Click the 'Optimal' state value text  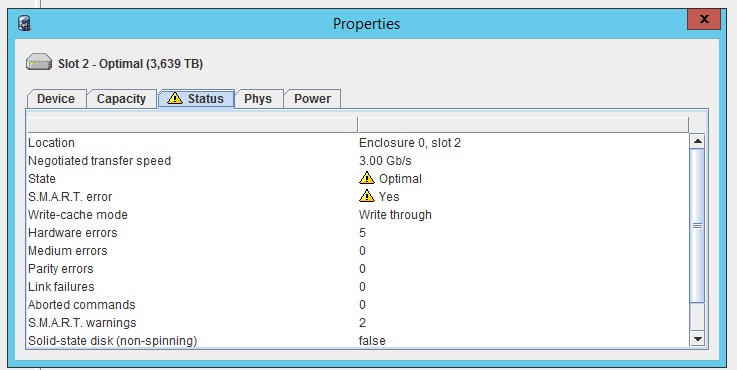[400, 179]
